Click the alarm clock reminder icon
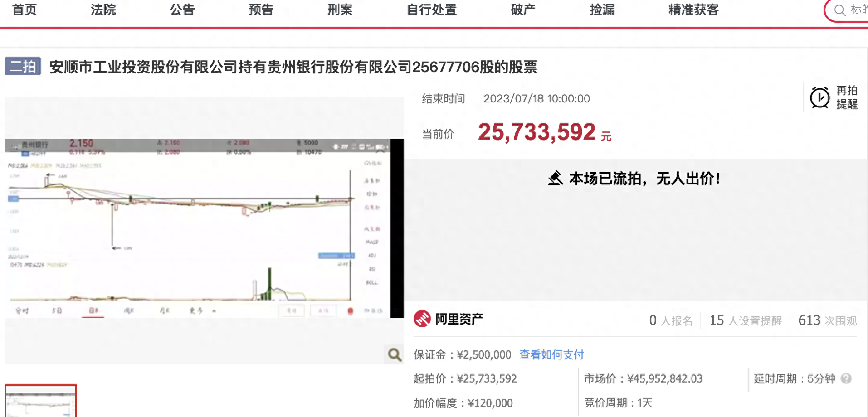The width and height of the screenshot is (868, 417). tap(819, 97)
